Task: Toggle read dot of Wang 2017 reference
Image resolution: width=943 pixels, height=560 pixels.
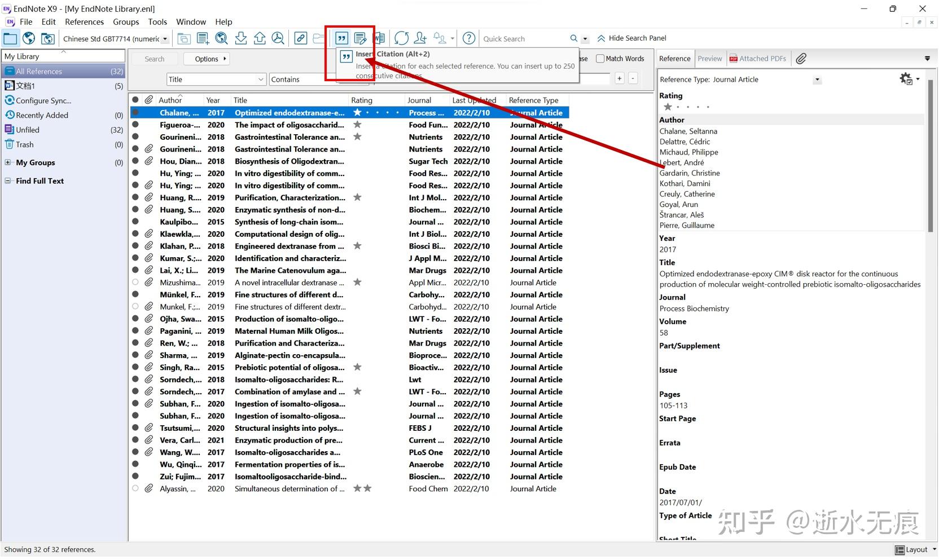Action: coord(135,452)
